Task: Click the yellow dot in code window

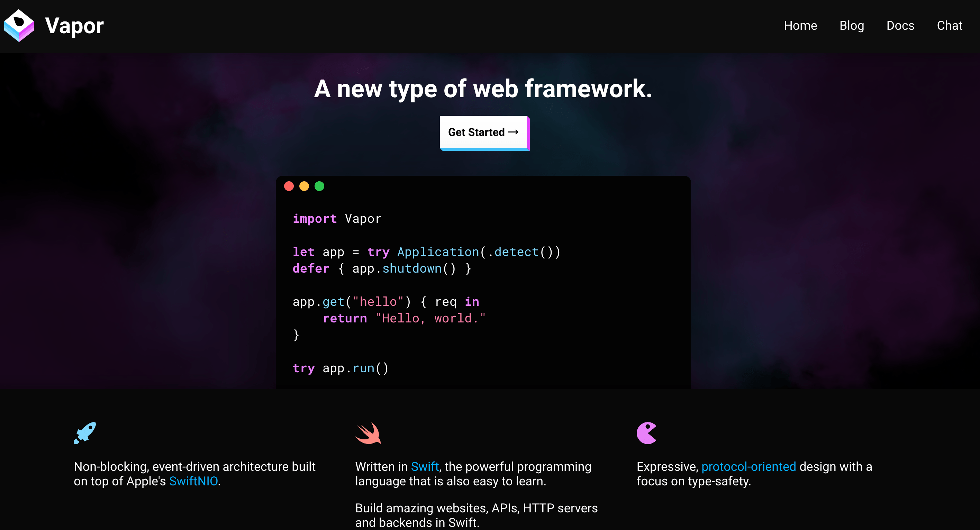Action: click(x=305, y=186)
